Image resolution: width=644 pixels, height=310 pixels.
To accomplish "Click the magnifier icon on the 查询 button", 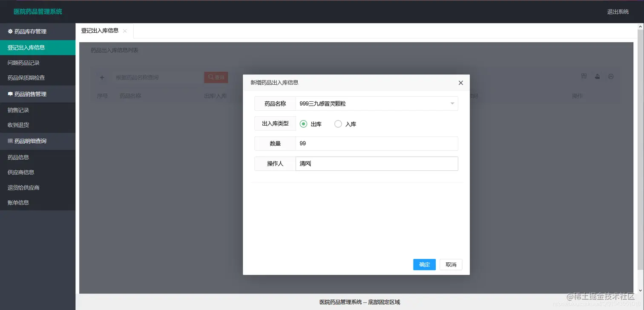I will (x=210, y=77).
